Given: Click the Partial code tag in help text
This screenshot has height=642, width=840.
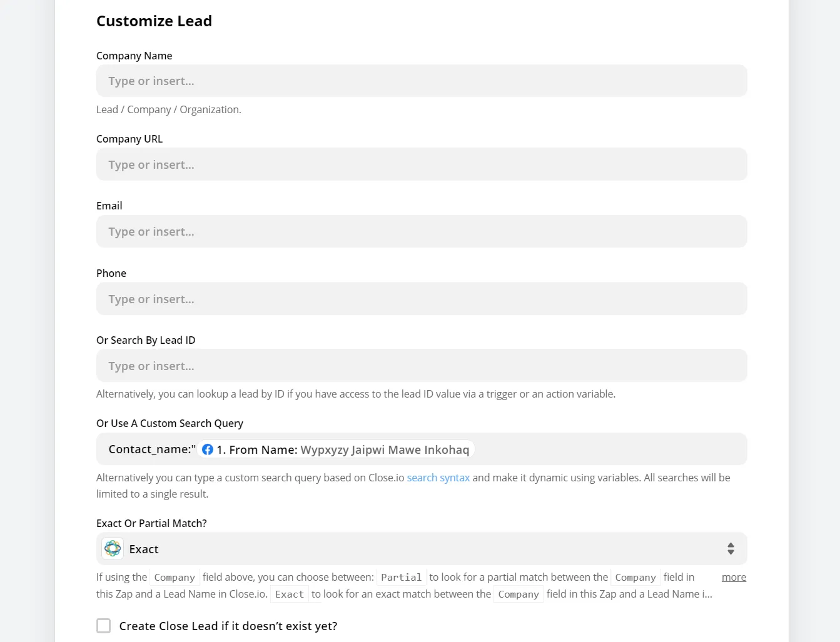Looking at the screenshot, I should pos(401,578).
